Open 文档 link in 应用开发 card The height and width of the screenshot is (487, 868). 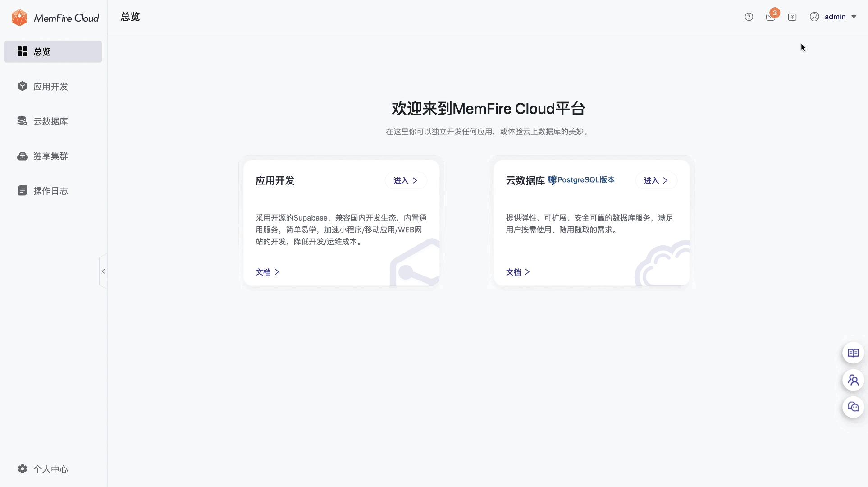tap(267, 272)
